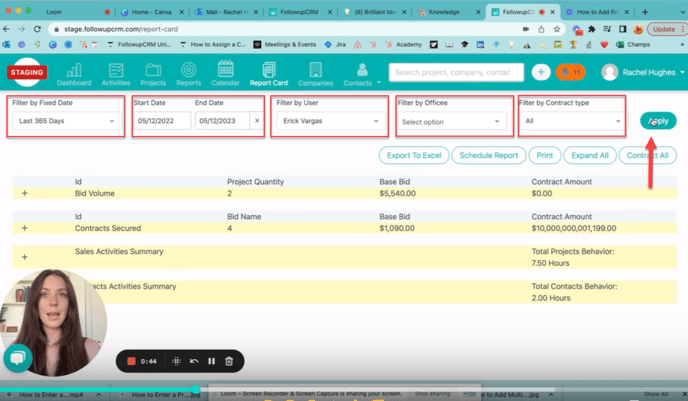
Task: Click the round plus add button
Action: [x=541, y=72]
